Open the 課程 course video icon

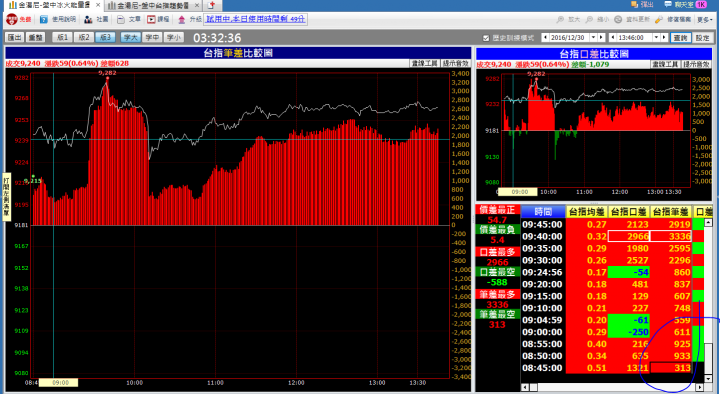coord(152,19)
